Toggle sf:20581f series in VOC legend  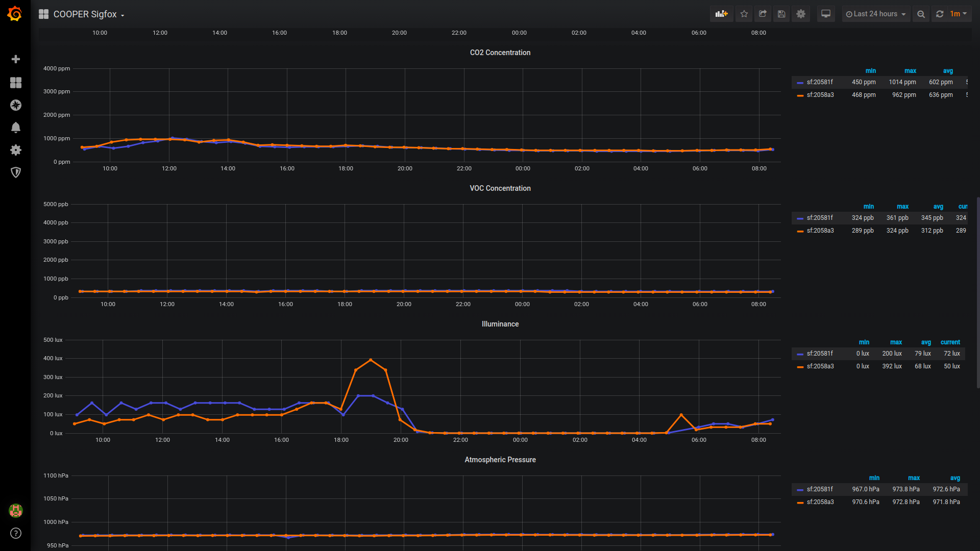click(820, 218)
